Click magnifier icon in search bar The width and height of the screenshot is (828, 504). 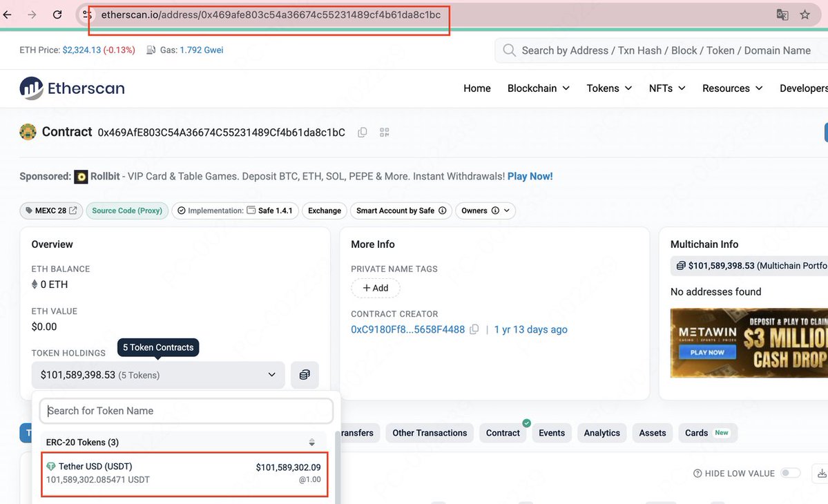(x=509, y=50)
